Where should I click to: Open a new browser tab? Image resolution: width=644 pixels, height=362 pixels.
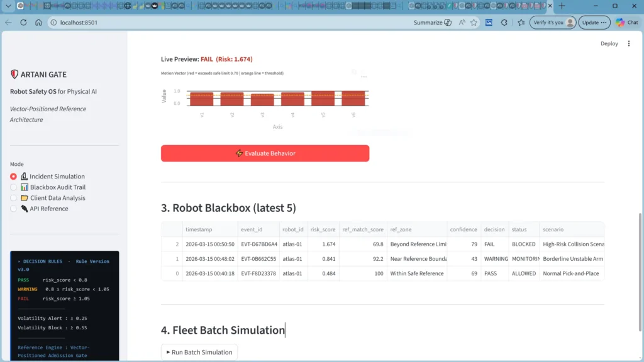click(562, 6)
